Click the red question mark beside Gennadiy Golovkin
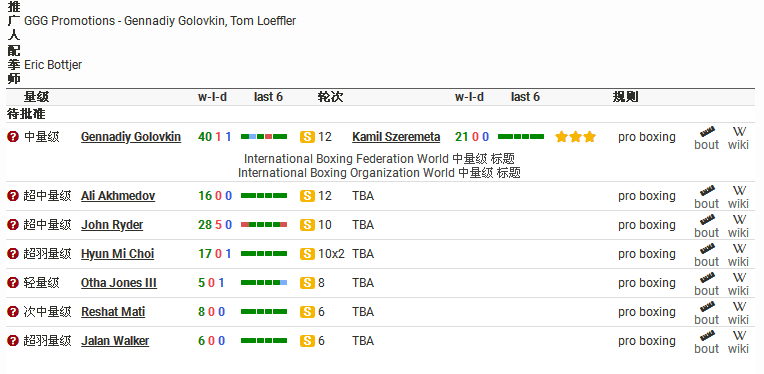This screenshot has height=374, width=764. (13, 137)
